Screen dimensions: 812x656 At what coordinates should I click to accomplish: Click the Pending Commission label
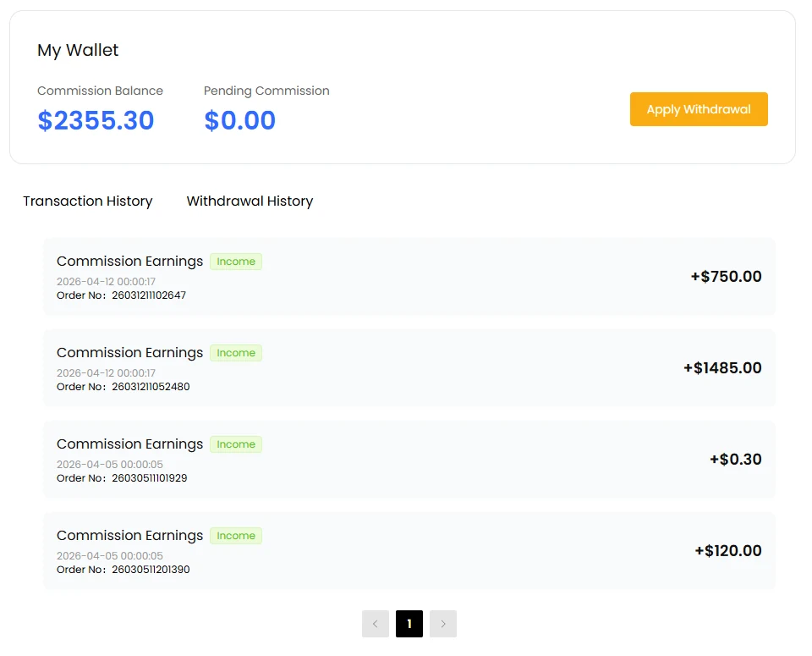click(266, 91)
